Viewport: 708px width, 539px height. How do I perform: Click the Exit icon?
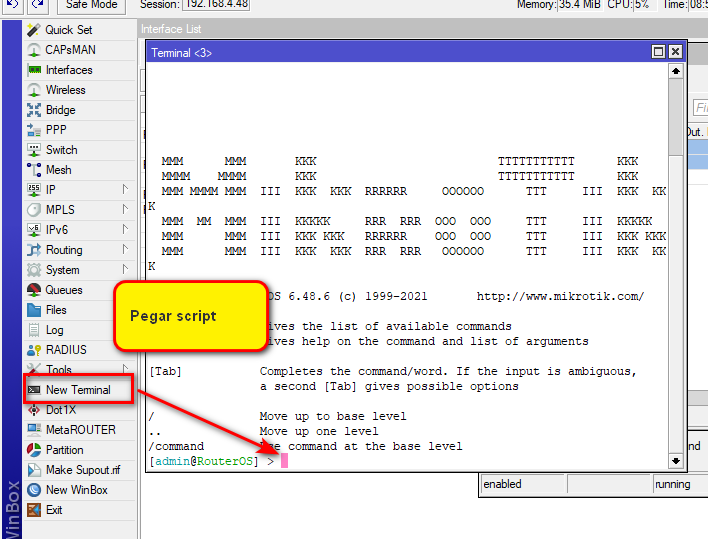click(x=34, y=510)
